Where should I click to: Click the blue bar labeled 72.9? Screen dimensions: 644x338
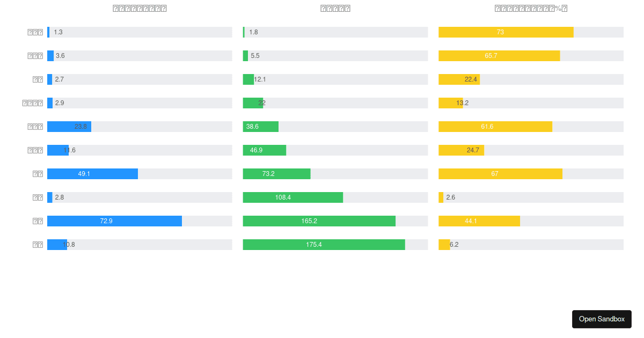point(114,221)
